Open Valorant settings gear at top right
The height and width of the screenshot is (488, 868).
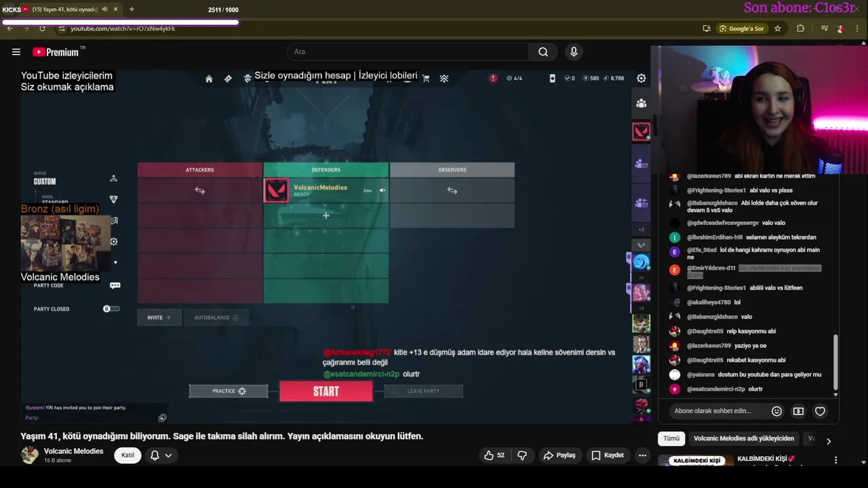coord(641,79)
